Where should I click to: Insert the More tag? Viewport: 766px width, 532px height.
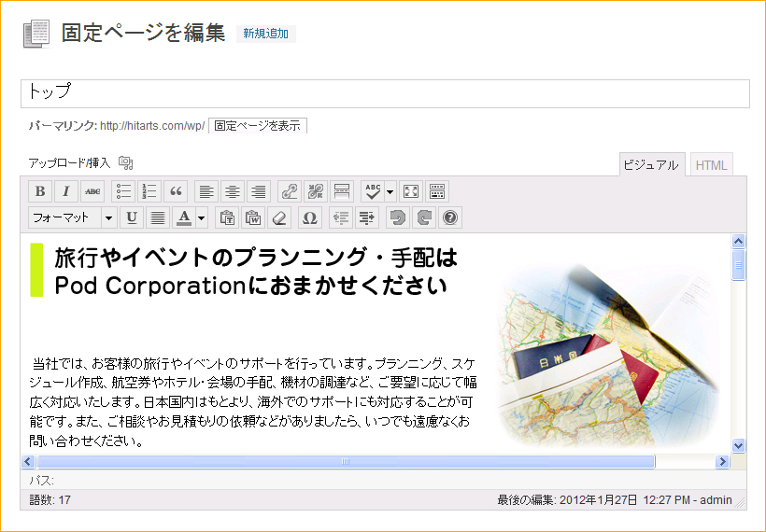pos(342,191)
